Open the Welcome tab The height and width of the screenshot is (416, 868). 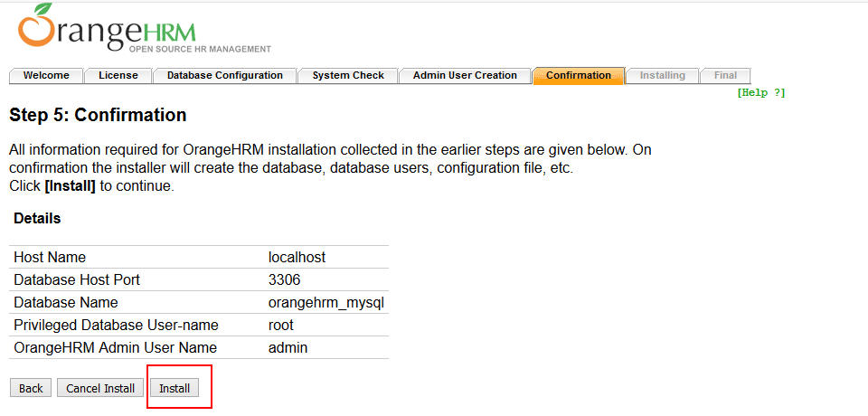[x=46, y=76]
